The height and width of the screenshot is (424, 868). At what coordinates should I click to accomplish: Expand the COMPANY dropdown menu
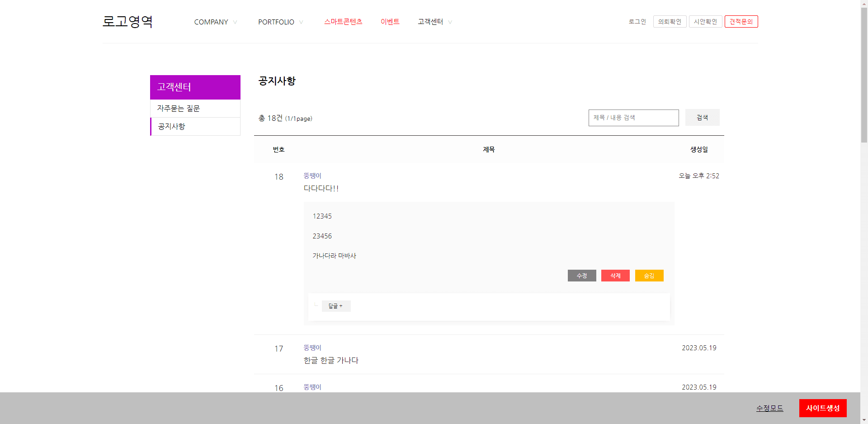tap(215, 22)
